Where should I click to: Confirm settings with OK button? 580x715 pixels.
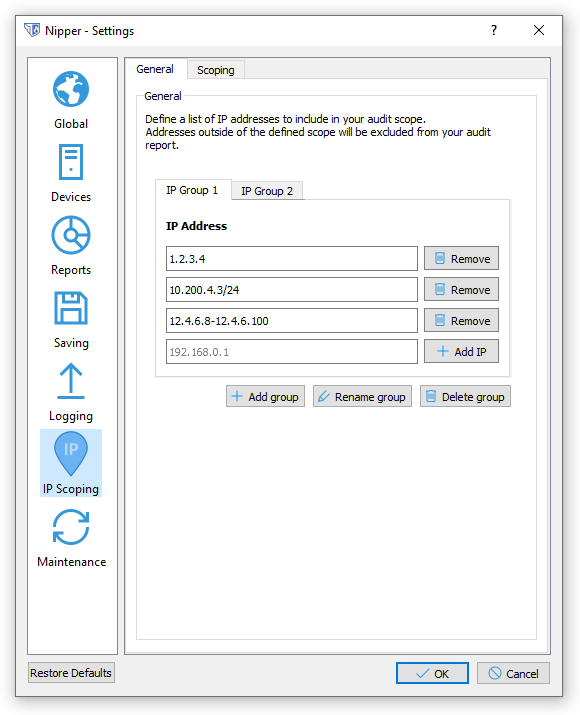tap(432, 674)
